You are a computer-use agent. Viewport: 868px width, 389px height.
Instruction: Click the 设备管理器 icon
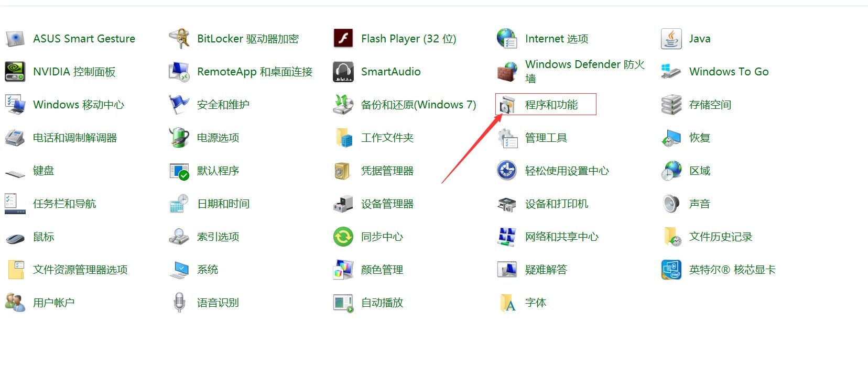[343, 204]
